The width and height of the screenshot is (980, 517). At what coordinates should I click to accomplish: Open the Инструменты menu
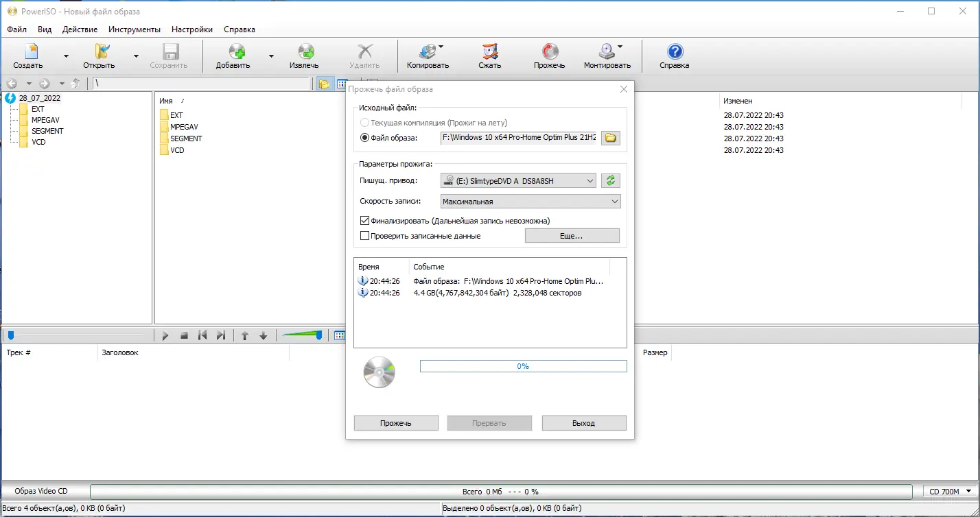(135, 29)
